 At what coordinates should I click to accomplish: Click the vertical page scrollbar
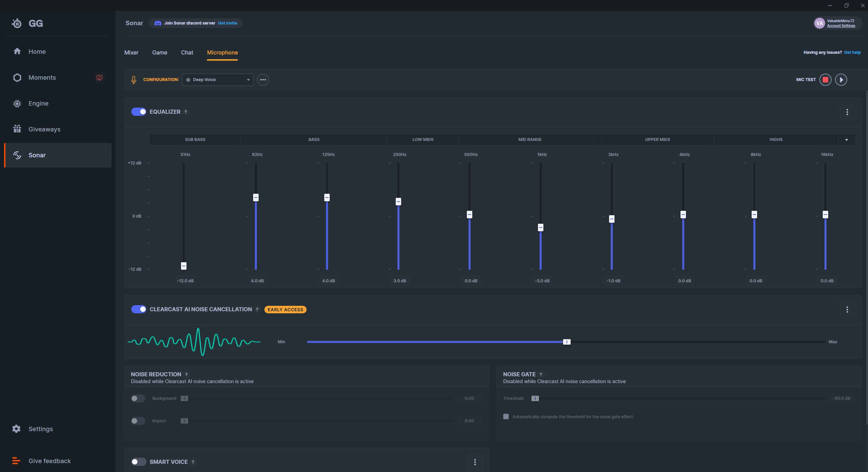[867, 257]
